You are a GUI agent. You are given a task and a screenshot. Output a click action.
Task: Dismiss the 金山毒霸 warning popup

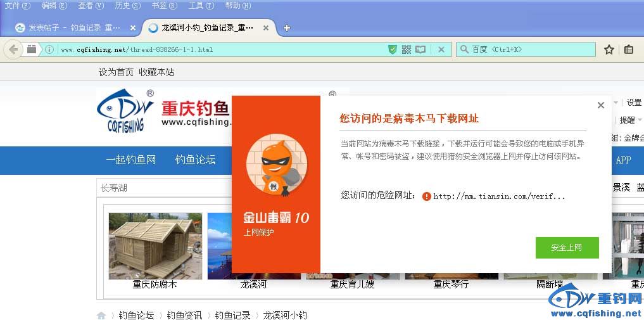coord(601,105)
